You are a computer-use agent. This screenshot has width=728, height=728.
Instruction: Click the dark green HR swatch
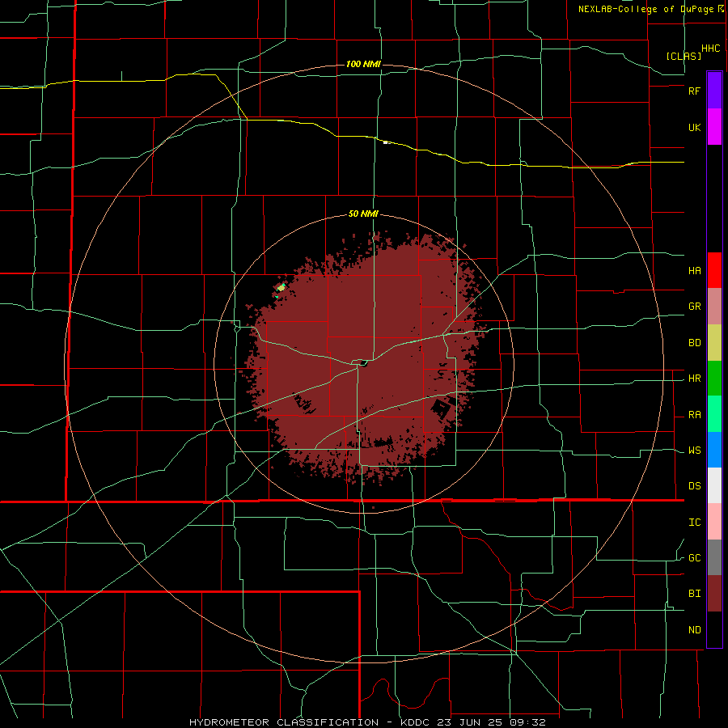714,379
